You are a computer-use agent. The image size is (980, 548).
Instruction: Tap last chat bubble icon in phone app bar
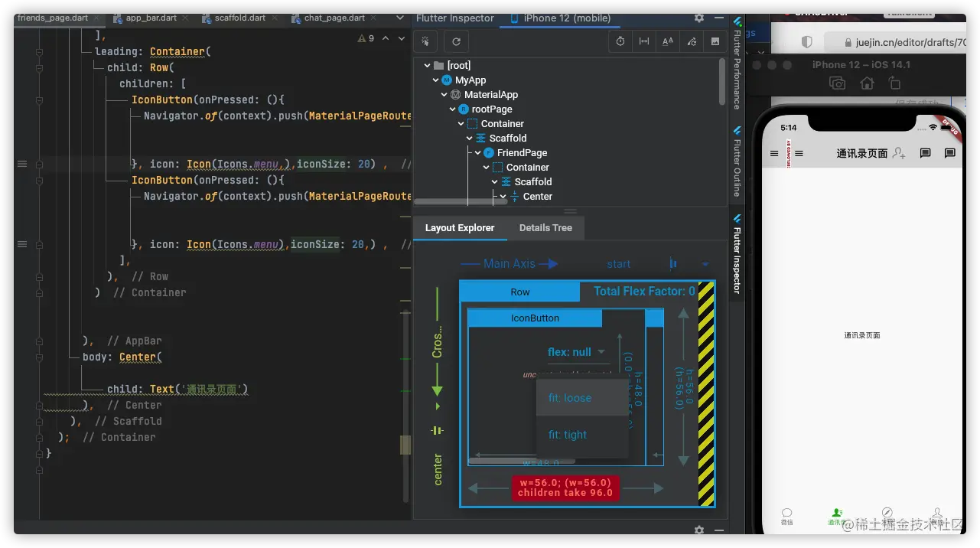(x=950, y=154)
